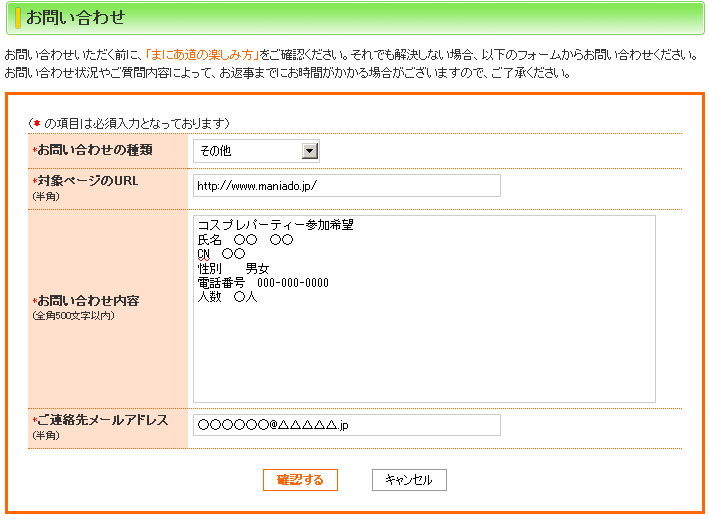Click the 人数 line in message text
Image resolution: width=709 pixels, height=522 pixels.
(227, 297)
